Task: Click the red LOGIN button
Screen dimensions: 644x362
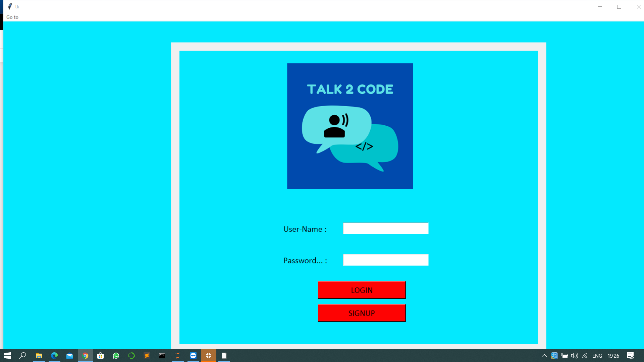Action: (362, 290)
